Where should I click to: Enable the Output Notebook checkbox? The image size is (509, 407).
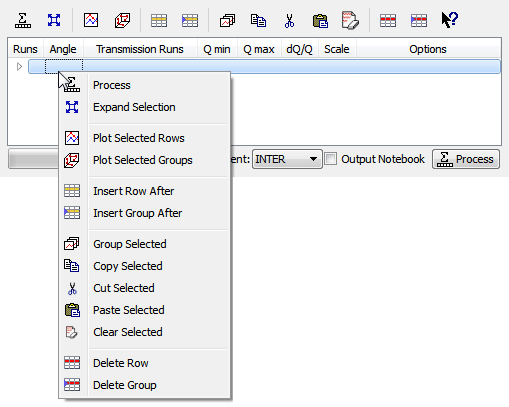pyautogui.click(x=331, y=159)
